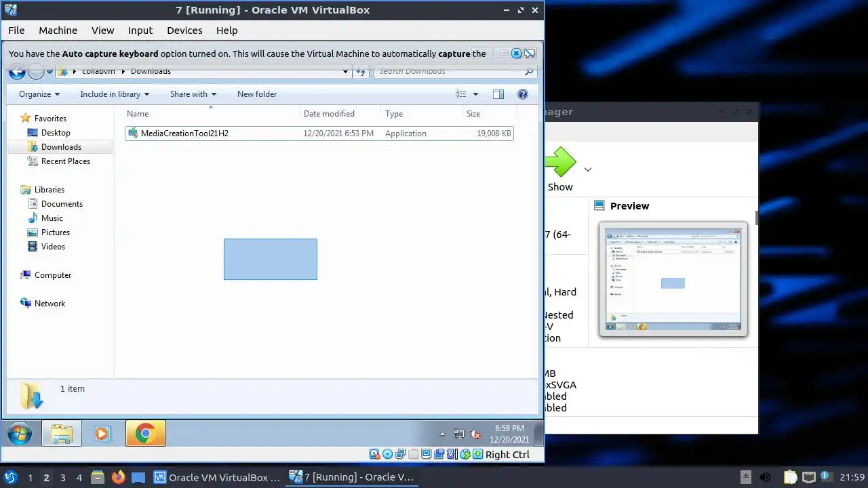
Task: Open the recent pages dropdown arrow
Action: tap(50, 72)
